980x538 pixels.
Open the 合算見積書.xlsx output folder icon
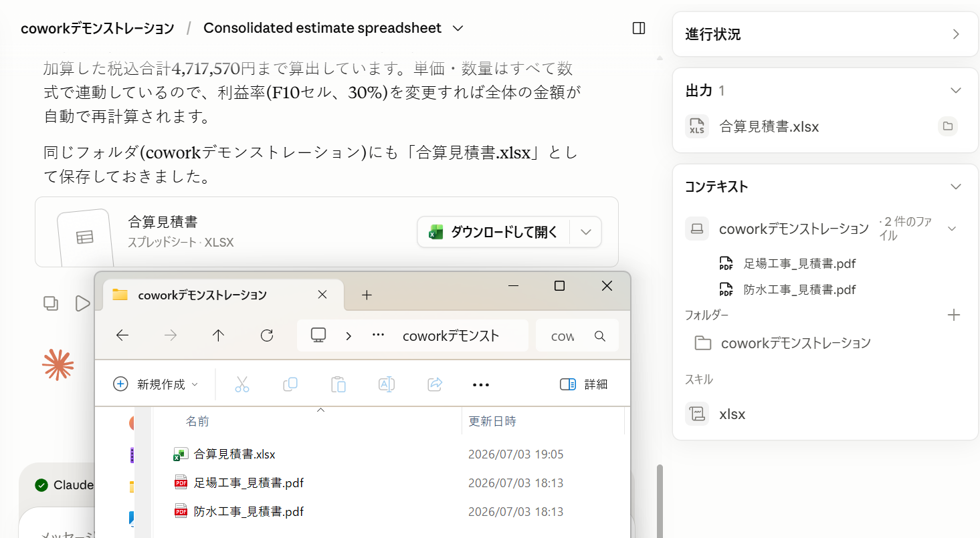point(947,126)
